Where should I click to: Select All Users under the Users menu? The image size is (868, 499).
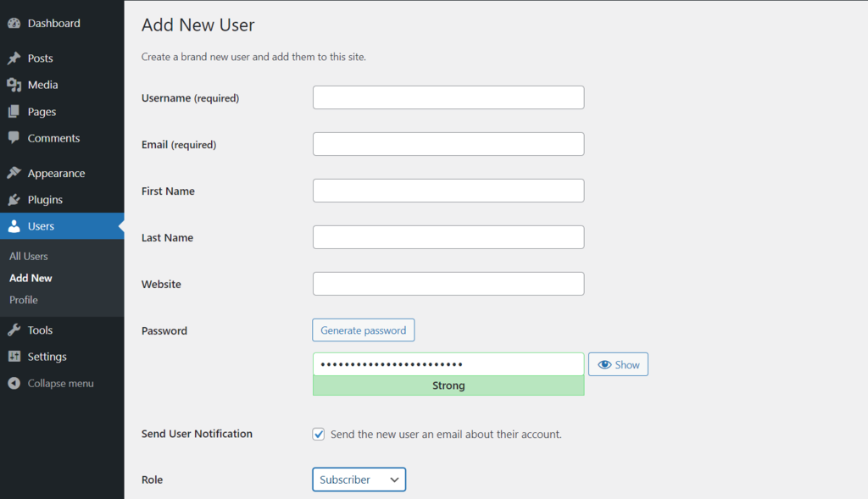(x=28, y=256)
